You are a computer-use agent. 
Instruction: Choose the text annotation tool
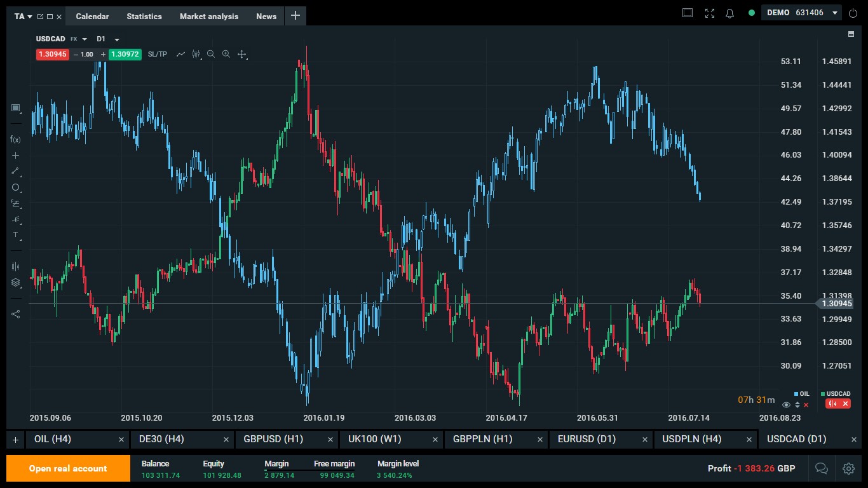point(16,235)
